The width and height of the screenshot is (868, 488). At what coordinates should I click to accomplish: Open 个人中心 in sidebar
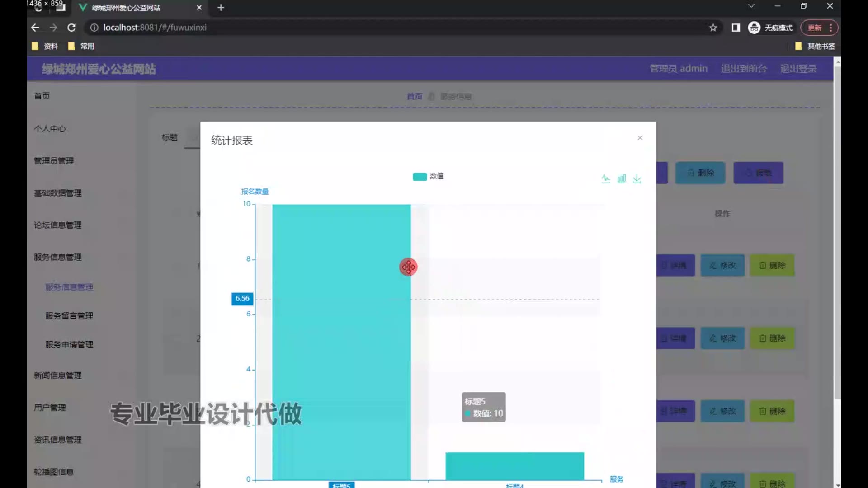[x=50, y=129]
